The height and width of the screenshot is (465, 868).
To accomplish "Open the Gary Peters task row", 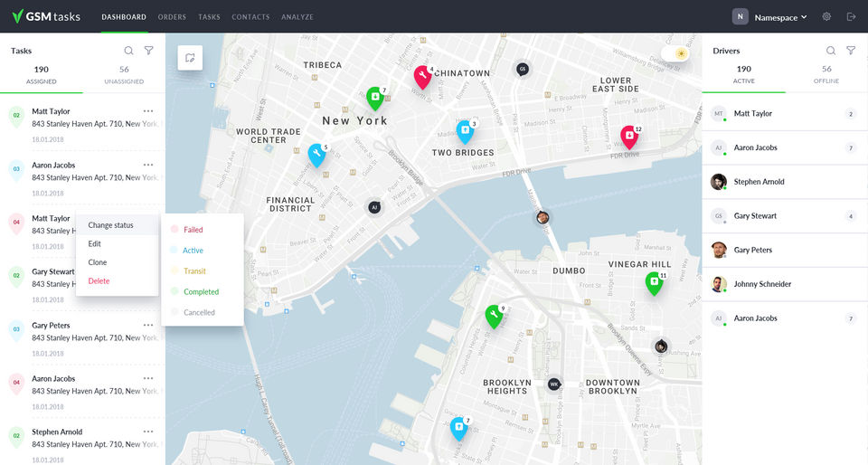I will pos(82,338).
